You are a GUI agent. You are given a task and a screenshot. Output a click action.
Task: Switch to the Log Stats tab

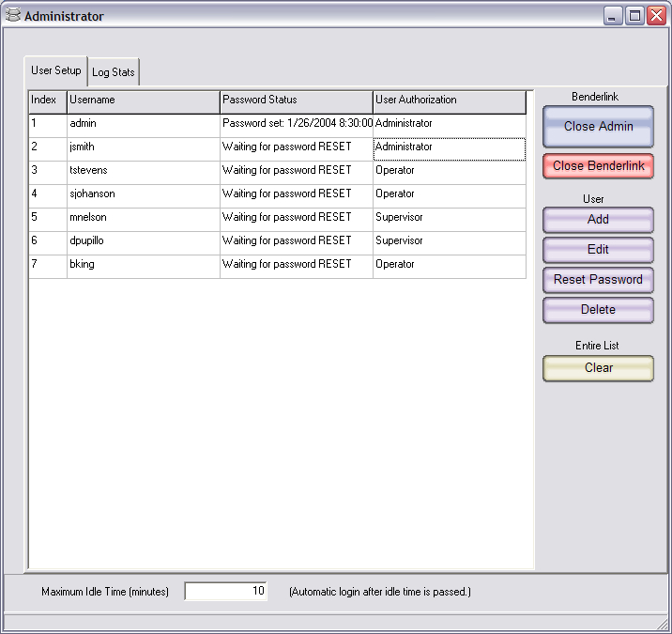pyautogui.click(x=113, y=72)
